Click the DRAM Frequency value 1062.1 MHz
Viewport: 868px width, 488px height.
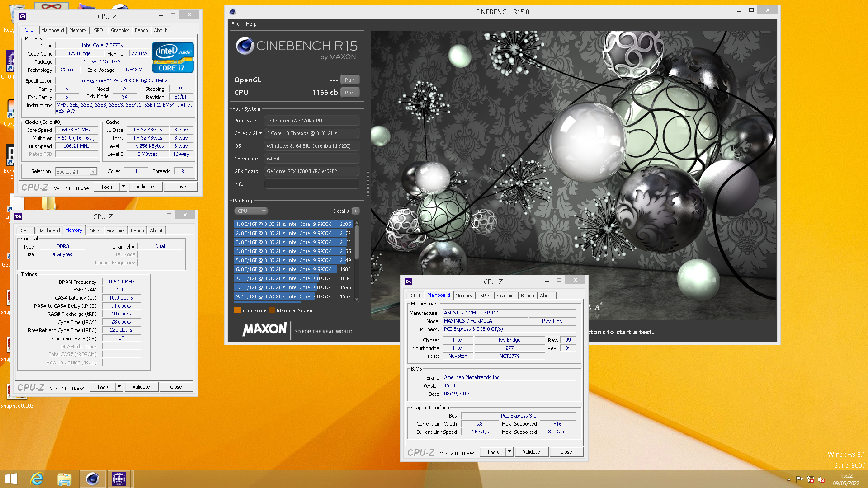(x=121, y=282)
